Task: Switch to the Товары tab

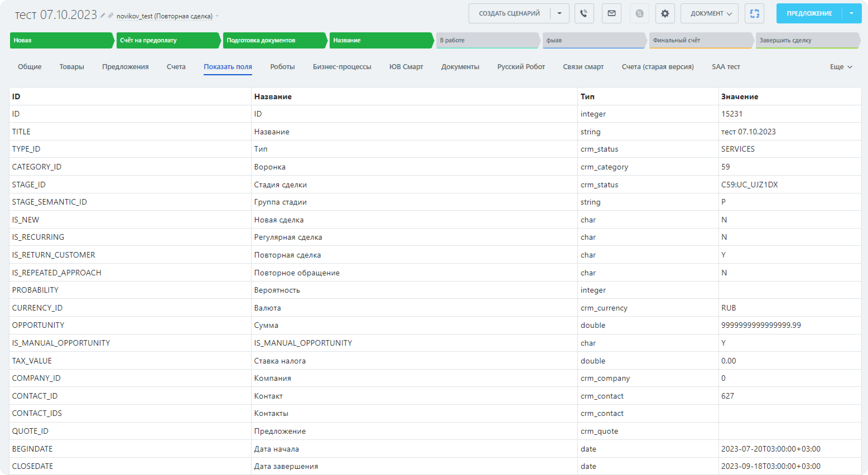Action: point(72,67)
